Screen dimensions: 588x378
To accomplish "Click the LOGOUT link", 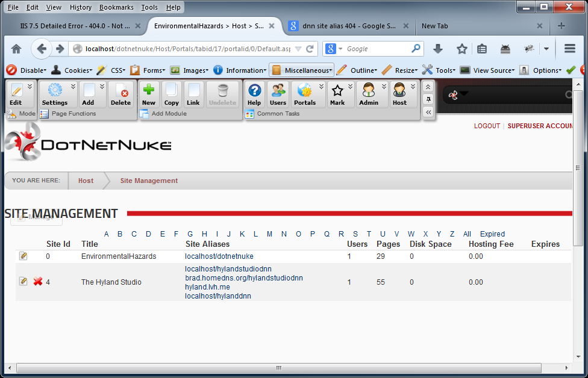I will click(x=487, y=126).
